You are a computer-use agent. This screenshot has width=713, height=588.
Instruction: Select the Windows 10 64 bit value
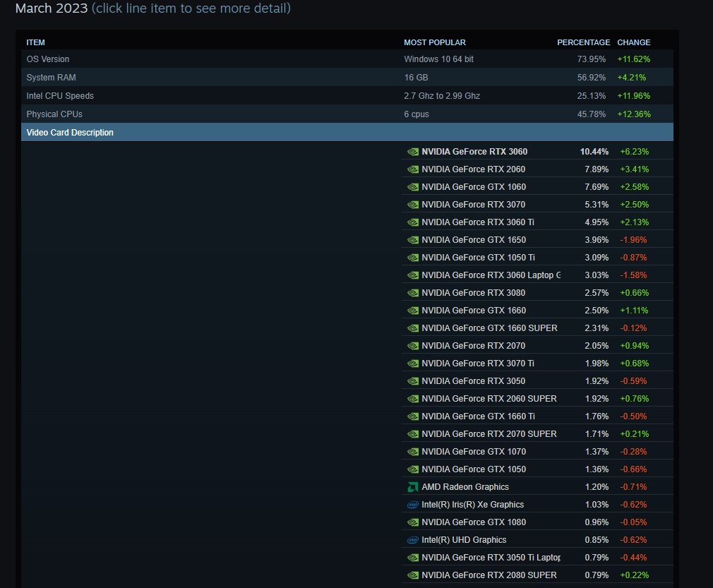pos(439,59)
